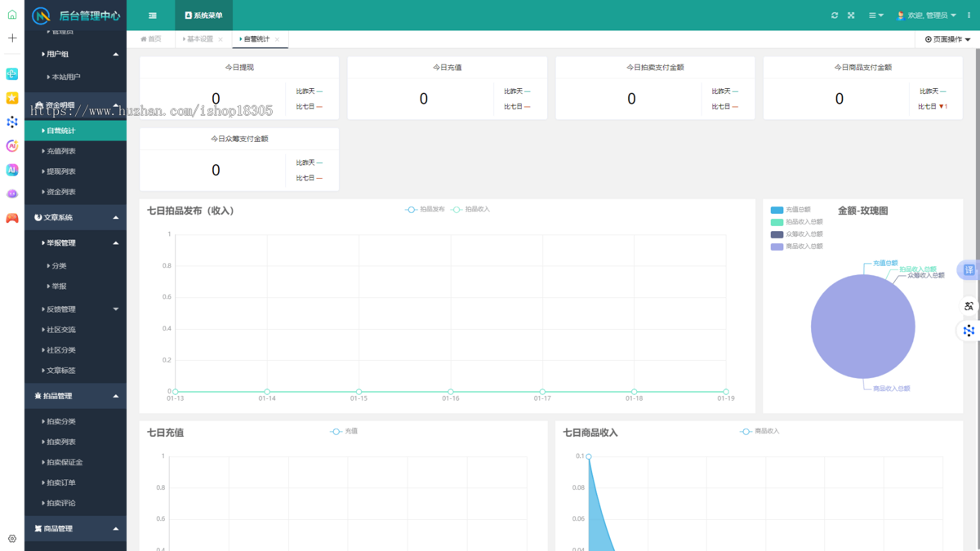Open 提现列表 in the sidebar
Image resolution: width=980 pixels, height=551 pixels.
[x=75, y=171]
